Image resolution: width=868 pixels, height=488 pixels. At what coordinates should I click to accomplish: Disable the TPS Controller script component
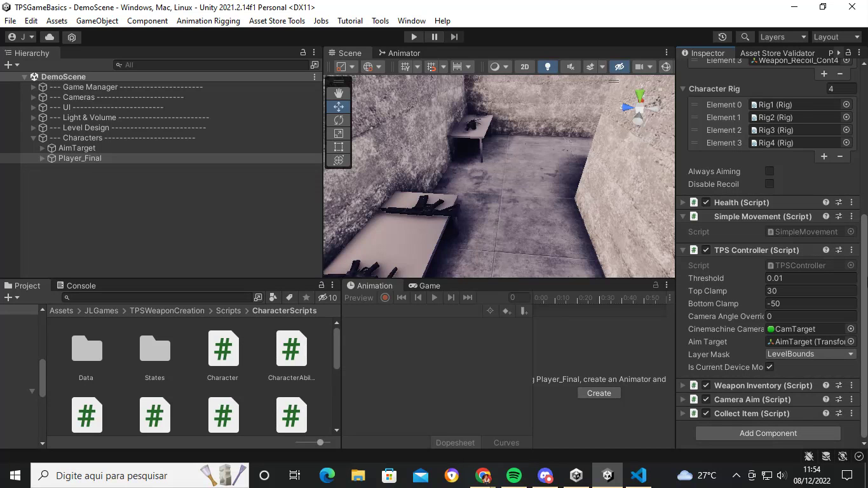click(x=706, y=250)
